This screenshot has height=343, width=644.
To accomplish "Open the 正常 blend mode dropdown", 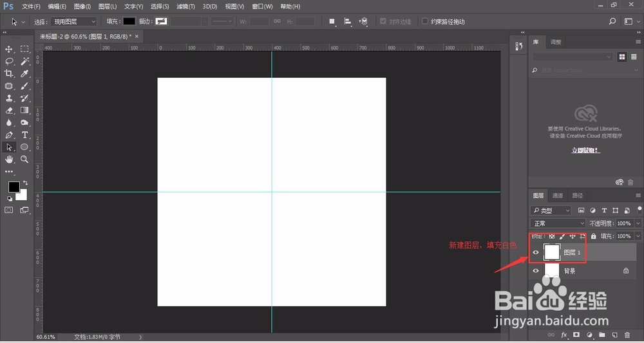I will [x=558, y=223].
